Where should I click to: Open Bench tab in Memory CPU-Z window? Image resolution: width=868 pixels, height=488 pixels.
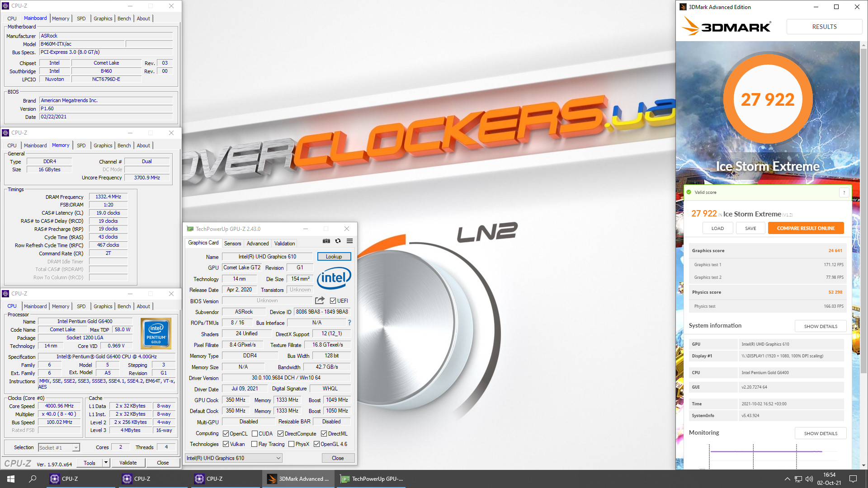click(124, 145)
